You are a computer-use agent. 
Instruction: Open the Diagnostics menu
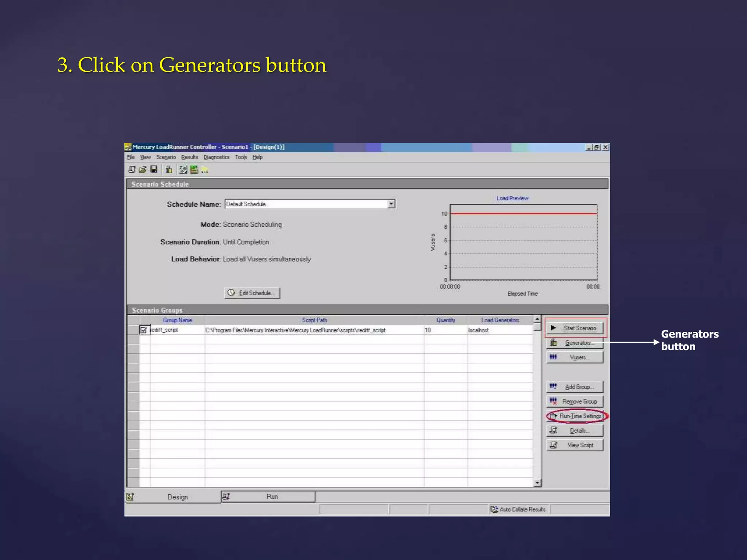point(216,157)
